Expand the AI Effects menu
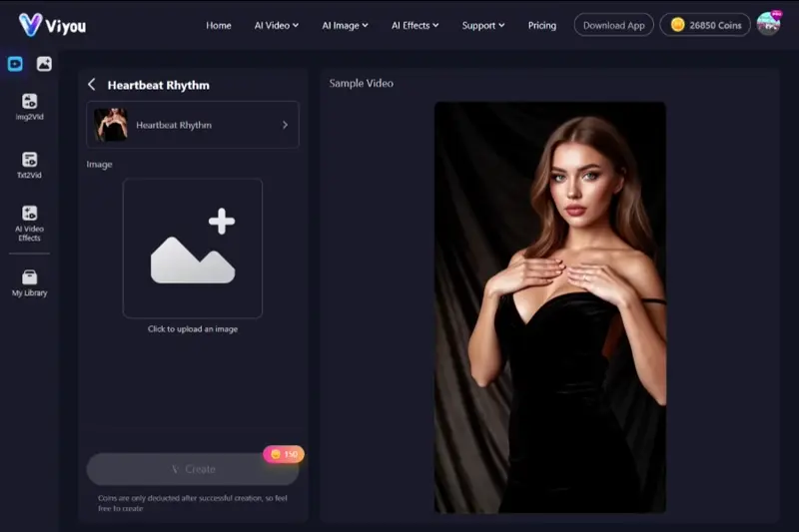This screenshot has width=799, height=532. click(x=414, y=26)
